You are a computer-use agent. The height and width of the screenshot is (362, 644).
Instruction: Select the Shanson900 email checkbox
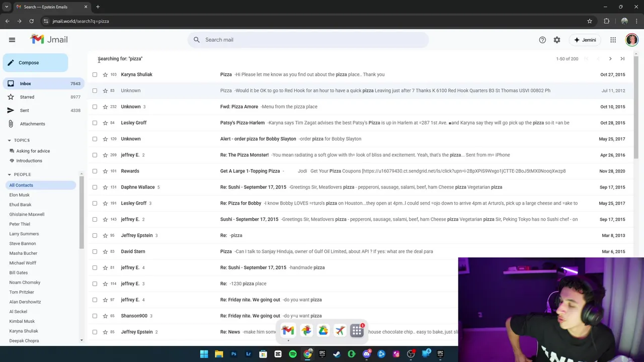pos(95,316)
